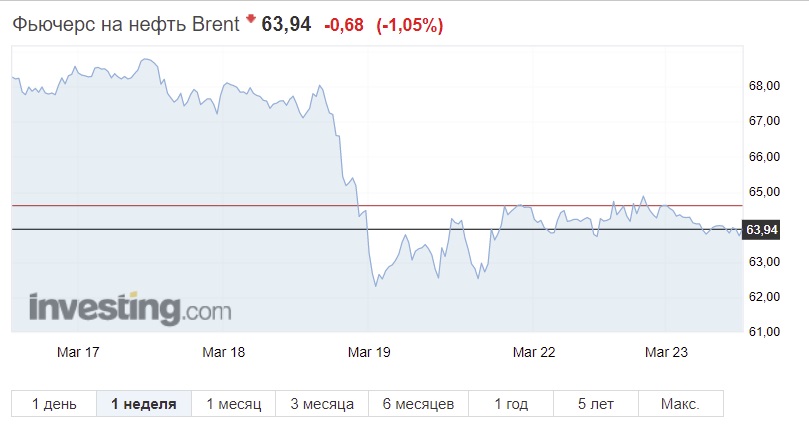The height and width of the screenshot is (426, 809).
Task: Click the Mar 17 date axis label
Action: (78, 352)
